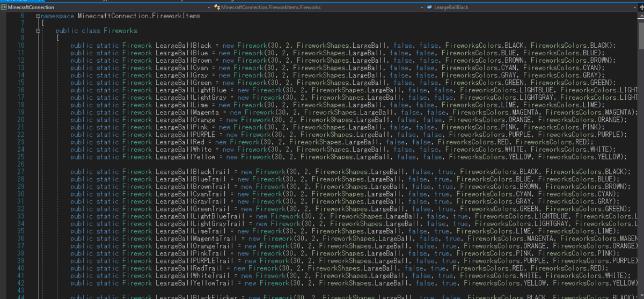Click the identifier LeargeBallCyanTrail on line 30
This screenshot has height=299, width=644.
click(x=191, y=194)
